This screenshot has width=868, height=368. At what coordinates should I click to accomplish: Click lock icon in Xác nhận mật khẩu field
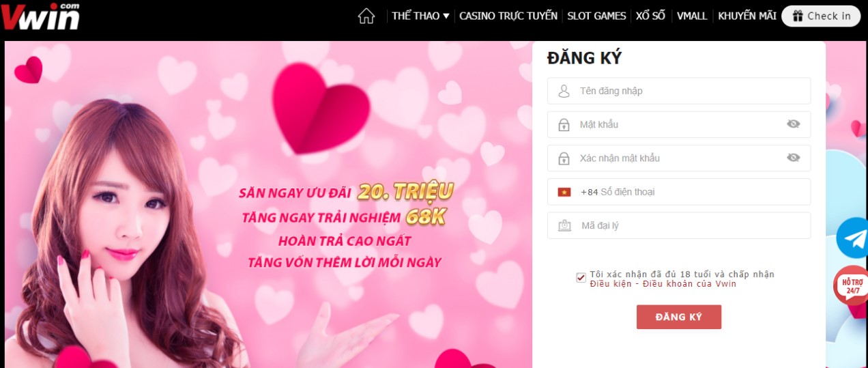tap(564, 158)
